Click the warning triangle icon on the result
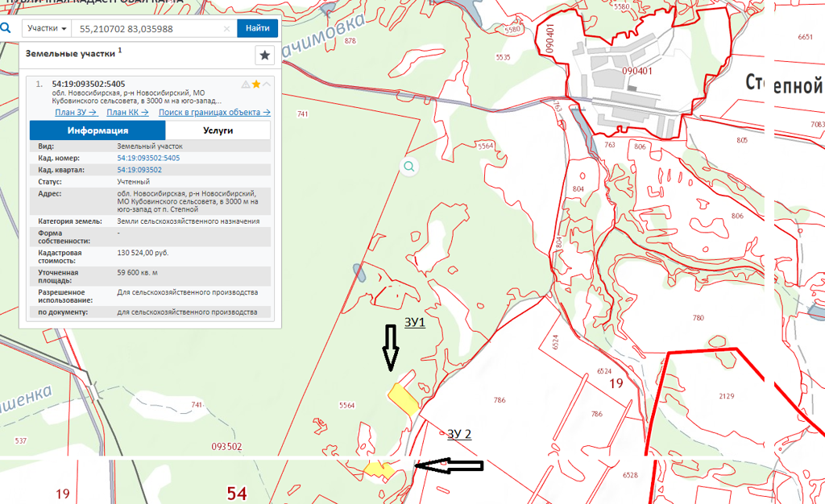 click(x=245, y=84)
